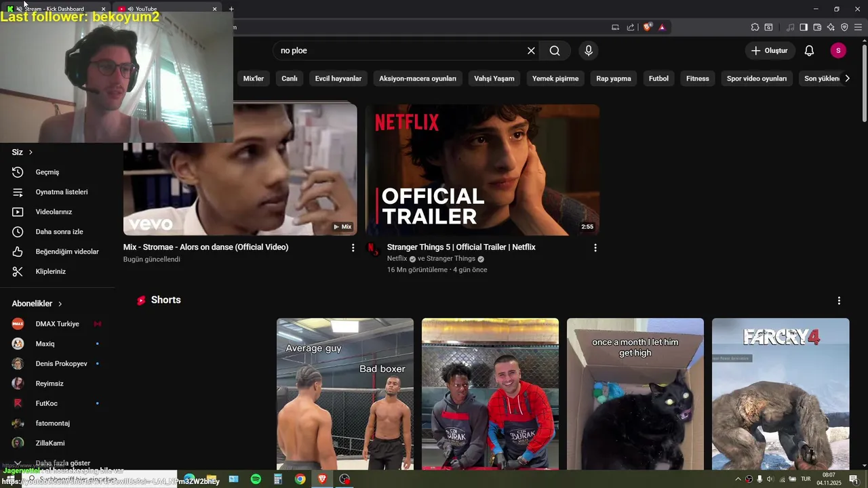868x488 pixels.
Task: Open browser extensions puzzle icon
Action: pyautogui.click(x=755, y=27)
